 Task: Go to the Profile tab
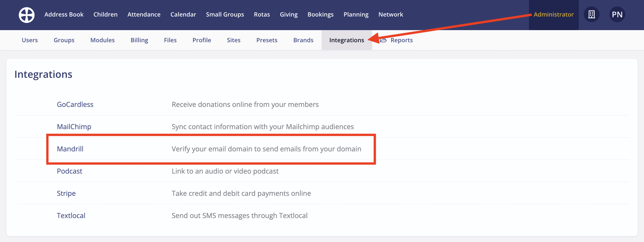[202, 40]
